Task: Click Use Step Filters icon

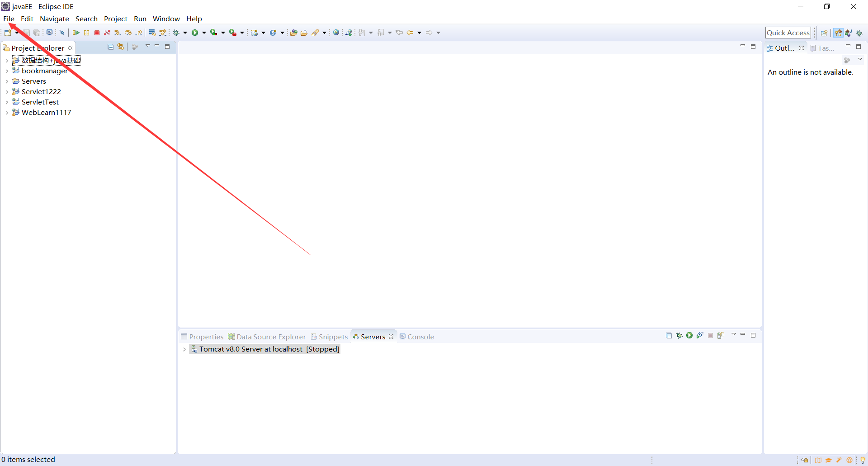Action: pyautogui.click(x=163, y=33)
